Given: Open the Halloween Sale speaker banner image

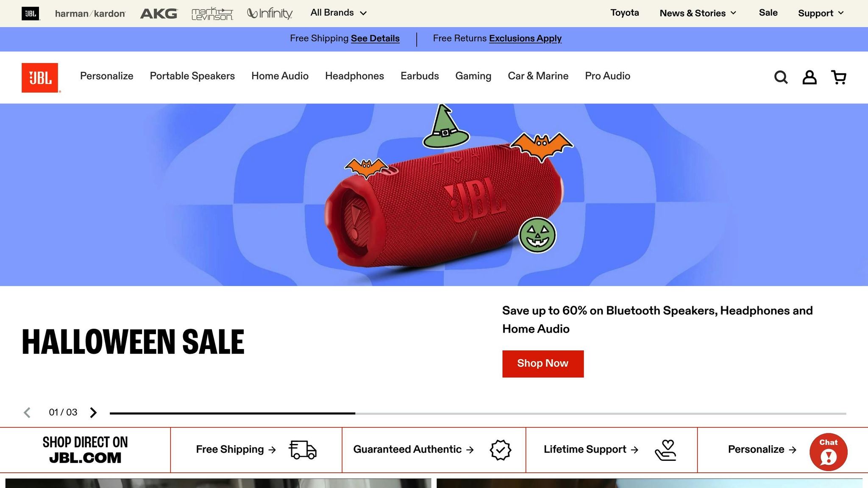Looking at the screenshot, I should (x=434, y=195).
